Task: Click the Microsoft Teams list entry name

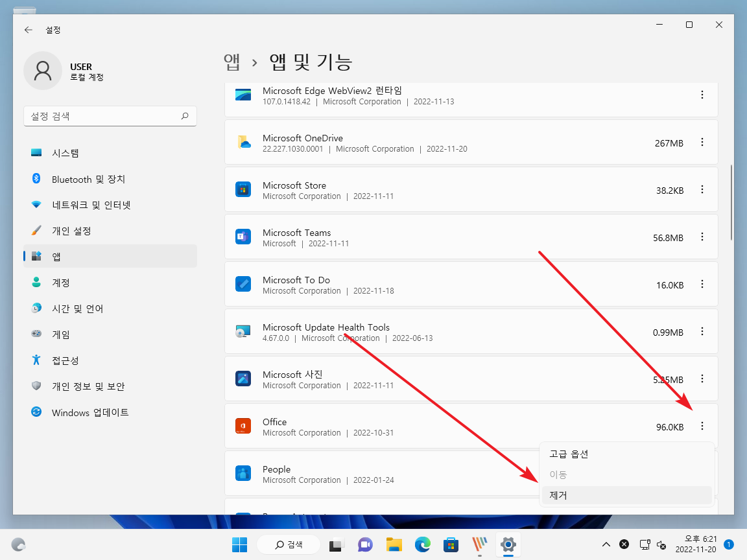Action: (297, 233)
